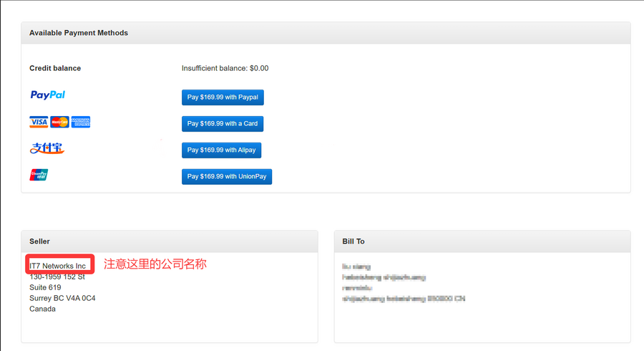
Task: Click the UnionPay logo
Action: [x=39, y=175]
